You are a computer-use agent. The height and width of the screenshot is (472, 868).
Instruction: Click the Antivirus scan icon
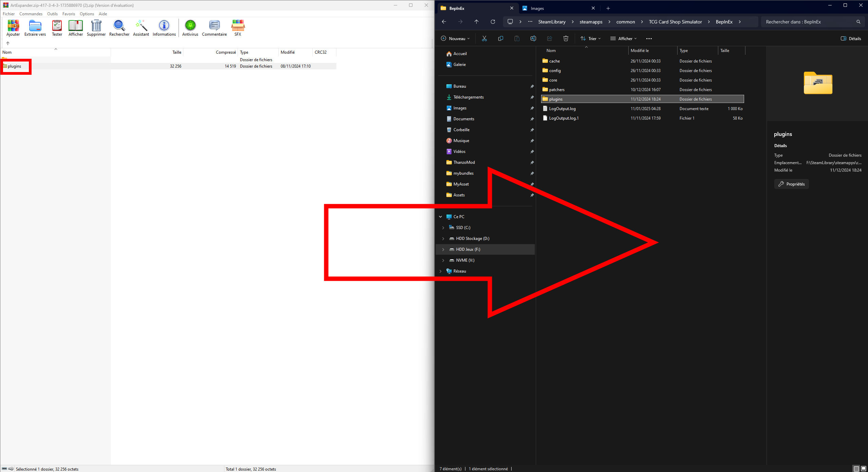pos(190,26)
